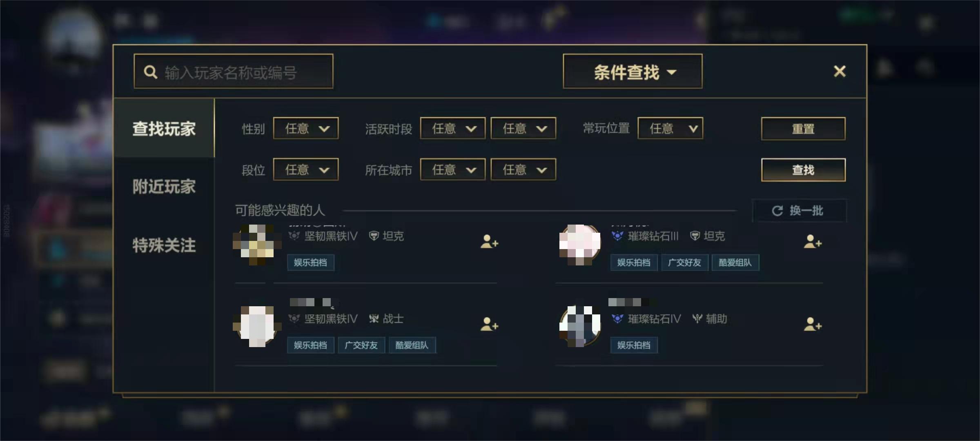Screen dimensions: 980x441
Task: Switch to the 特殊关注 tab
Action: coord(164,245)
